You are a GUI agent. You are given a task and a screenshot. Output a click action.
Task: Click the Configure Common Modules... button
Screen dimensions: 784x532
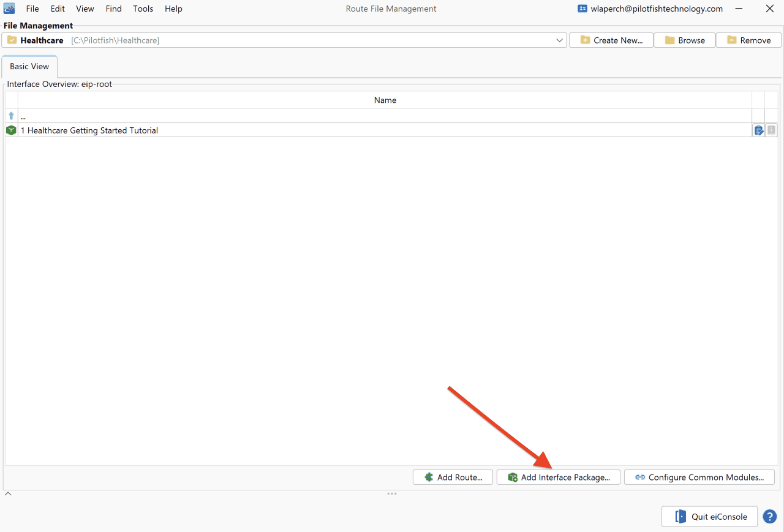[x=699, y=478]
